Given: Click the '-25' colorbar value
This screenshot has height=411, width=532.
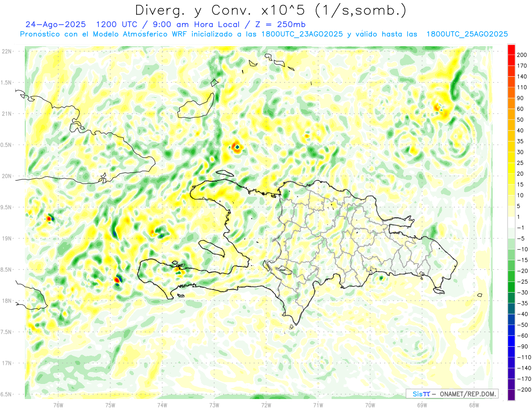Looking at the screenshot, I should pyautogui.click(x=522, y=282).
